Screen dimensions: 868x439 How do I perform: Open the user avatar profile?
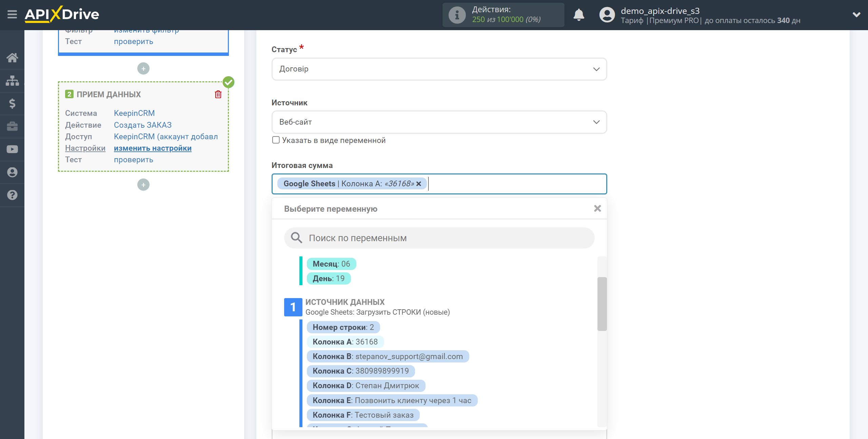click(x=607, y=15)
